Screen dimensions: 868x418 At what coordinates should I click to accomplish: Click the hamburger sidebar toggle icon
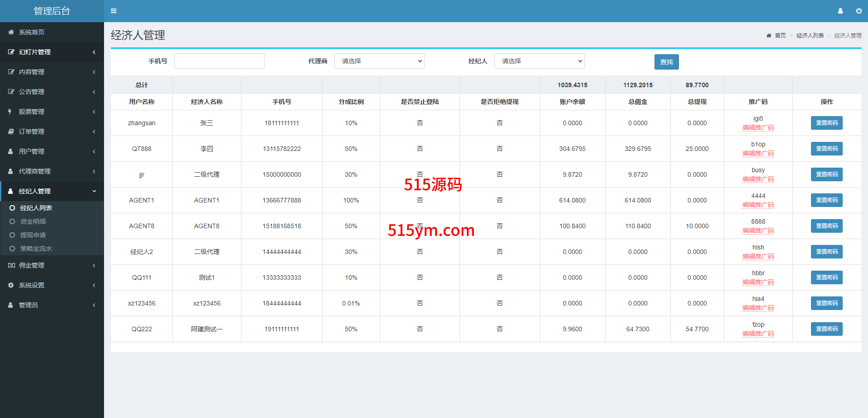[x=114, y=11]
